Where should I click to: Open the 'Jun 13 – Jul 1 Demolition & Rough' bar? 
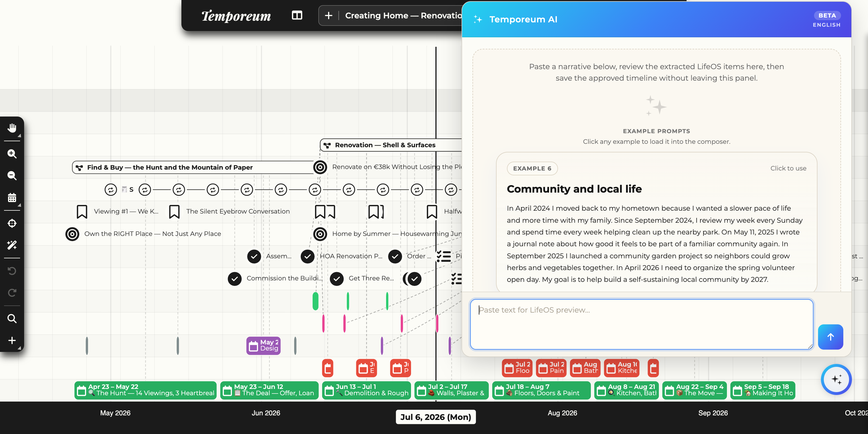[366, 390]
